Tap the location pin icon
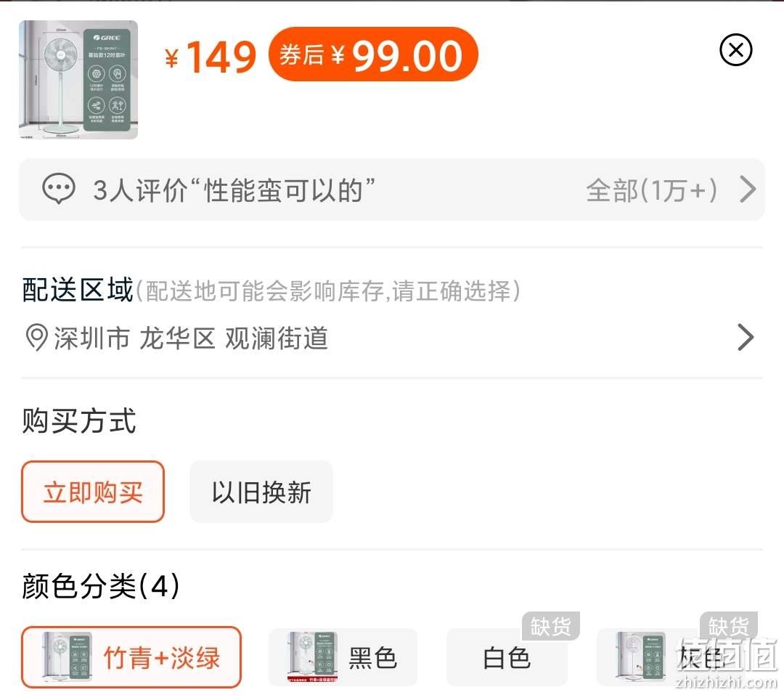This screenshot has width=784, height=695. (x=36, y=338)
